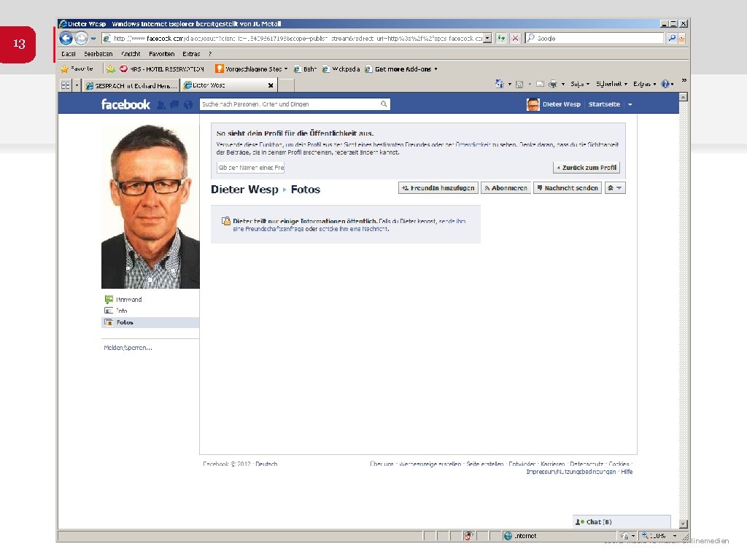Close the Dieter Wesp browser tab
The width and height of the screenshot is (747, 560).
click(x=271, y=85)
